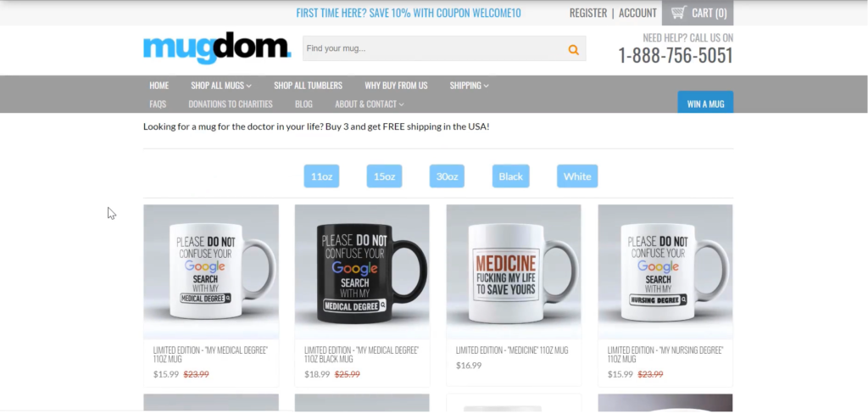Click the orange search magnifier icon
868x414 pixels.
(573, 49)
